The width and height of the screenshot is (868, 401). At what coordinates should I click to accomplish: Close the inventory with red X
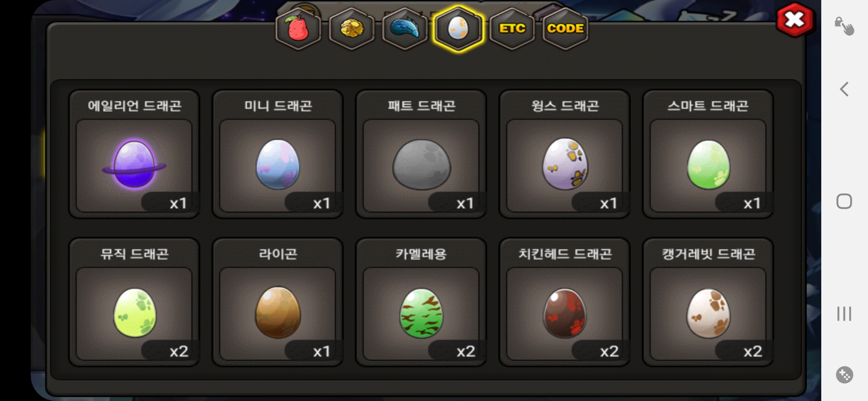pyautogui.click(x=795, y=20)
